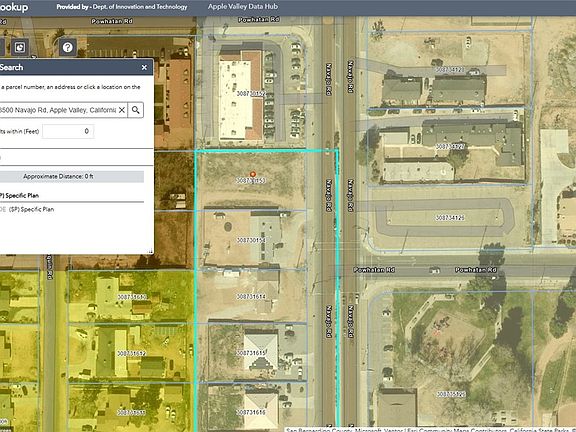Screen dimensions: 576x432
Task: Click the partially visible leftmost toolbar widget
Action: click(x=2, y=47)
